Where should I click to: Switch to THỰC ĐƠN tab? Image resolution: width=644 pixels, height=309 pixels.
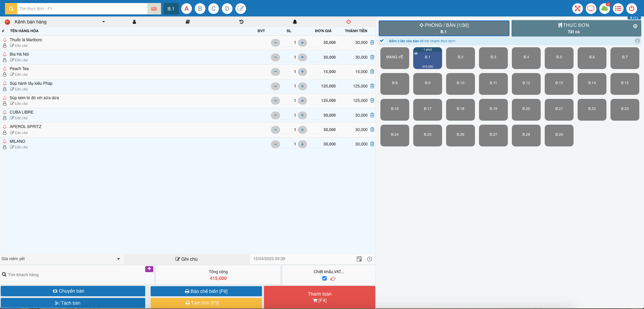pyautogui.click(x=576, y=28)
